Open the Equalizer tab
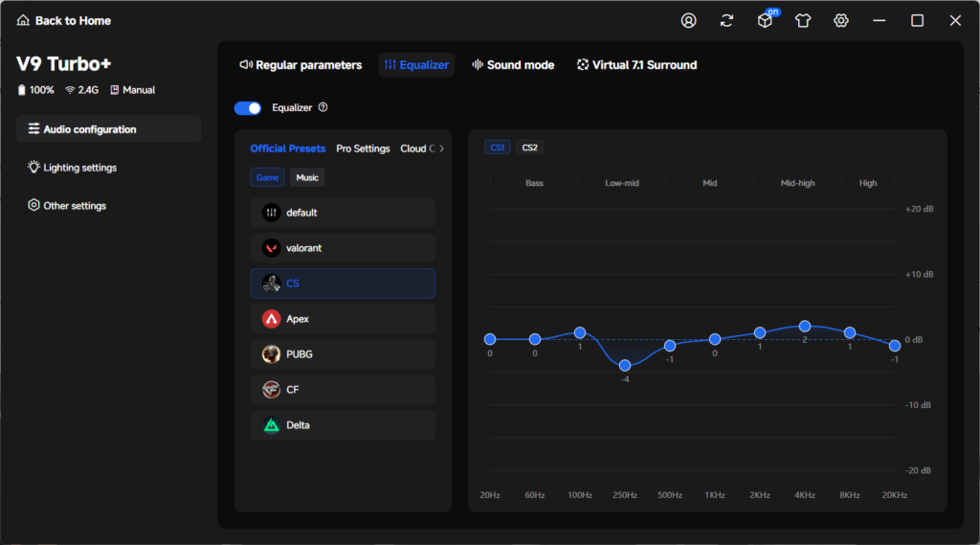 pyautogui.click(x=416, y=65)
